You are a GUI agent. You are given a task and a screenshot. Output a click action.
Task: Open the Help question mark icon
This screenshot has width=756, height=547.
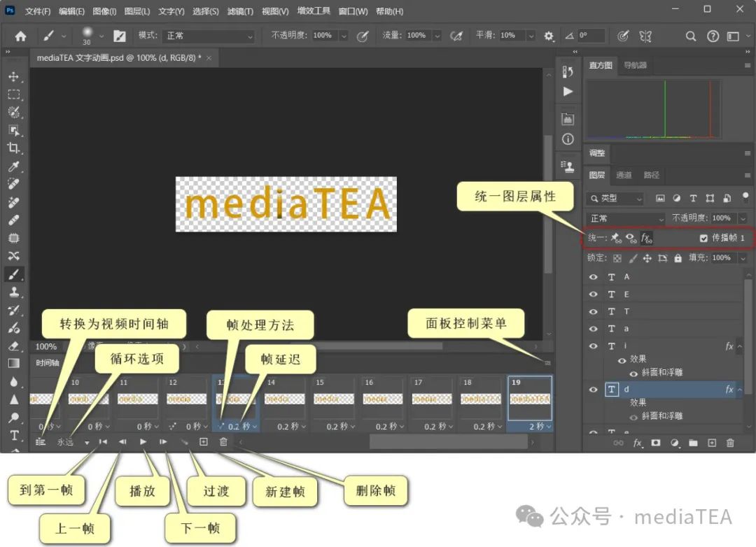[x=713, y=36]
